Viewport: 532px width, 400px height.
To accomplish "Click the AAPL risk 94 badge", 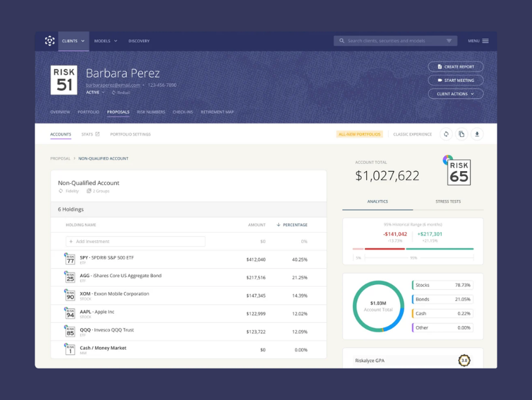I will tap(70, 313).
